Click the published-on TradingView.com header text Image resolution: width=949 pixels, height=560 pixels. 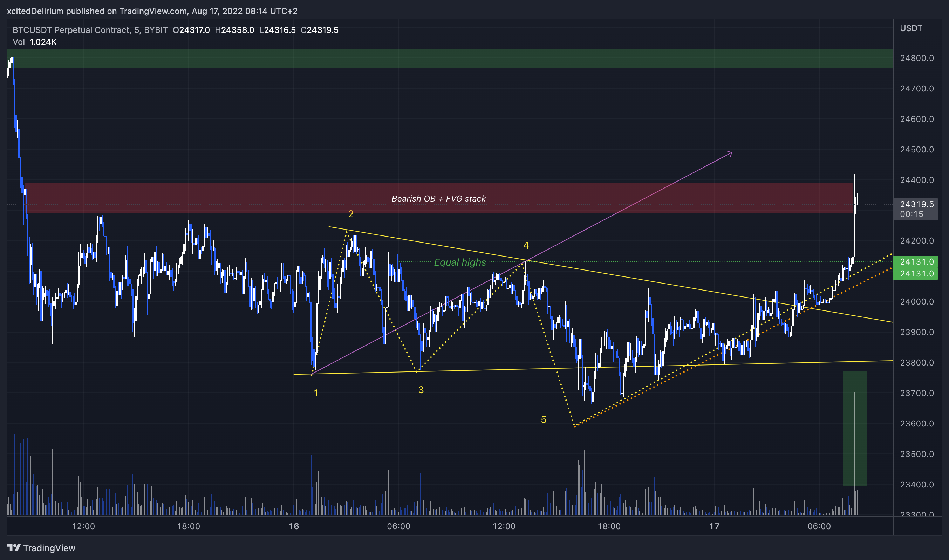pos(152,11)
